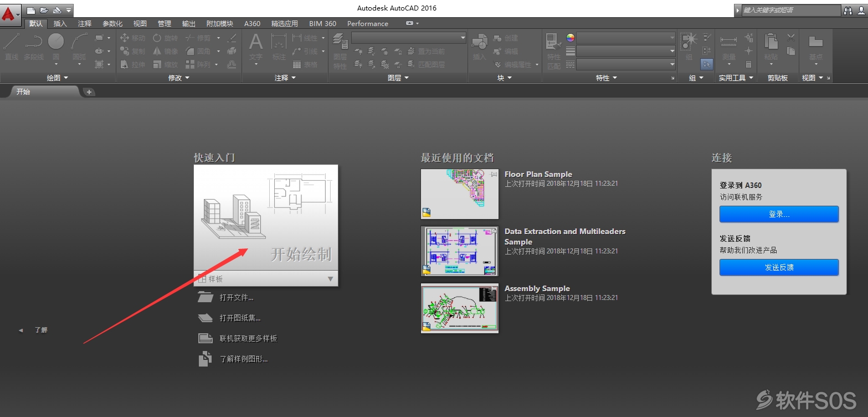Open the Assembly Sample thumbnail

click(x=460, y=308)
